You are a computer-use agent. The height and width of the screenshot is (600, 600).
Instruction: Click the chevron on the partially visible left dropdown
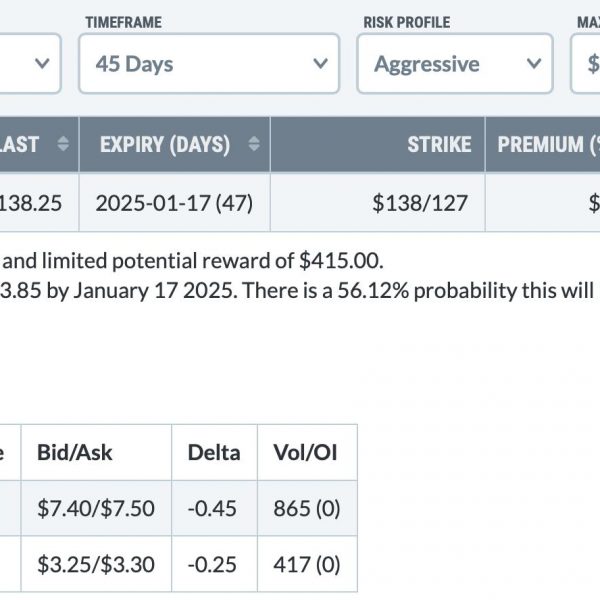tap(42, 63)
